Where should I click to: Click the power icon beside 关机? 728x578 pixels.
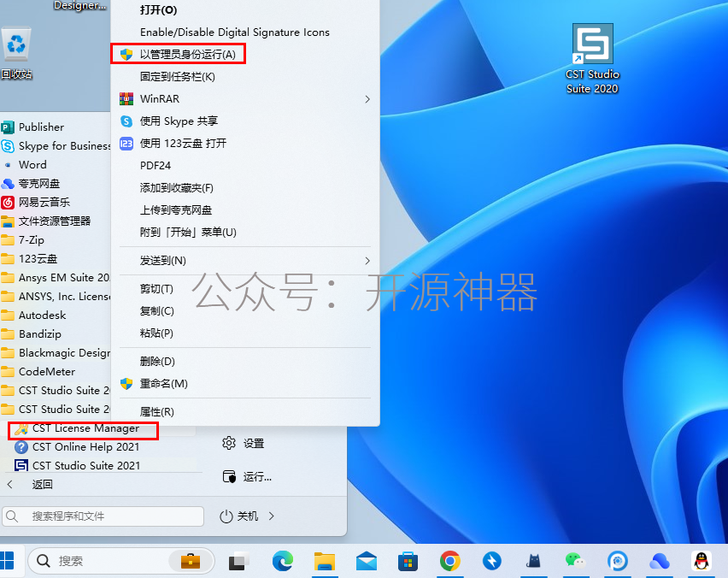(x=226, y=516)
